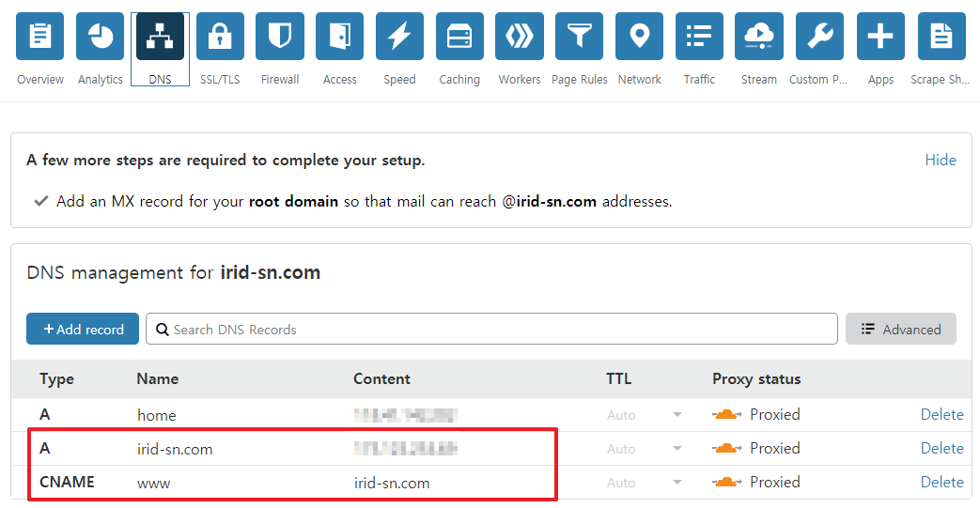The height and width of the screenshot is (508, 980).
Task: Open the Firewall shield icon
Action: (x=280, y=37)
